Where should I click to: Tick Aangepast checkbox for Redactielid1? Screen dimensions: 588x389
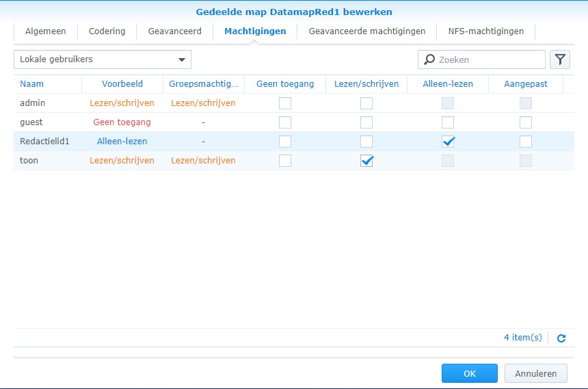point(525,142)
